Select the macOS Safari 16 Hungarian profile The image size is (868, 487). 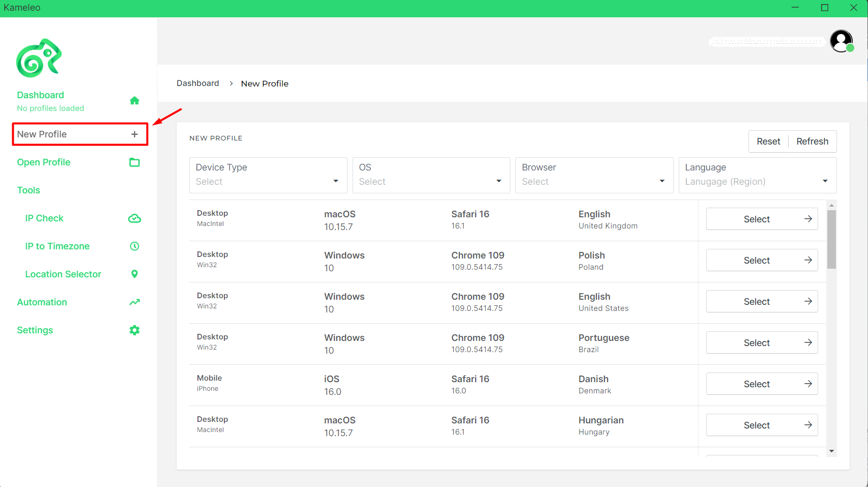762,425
